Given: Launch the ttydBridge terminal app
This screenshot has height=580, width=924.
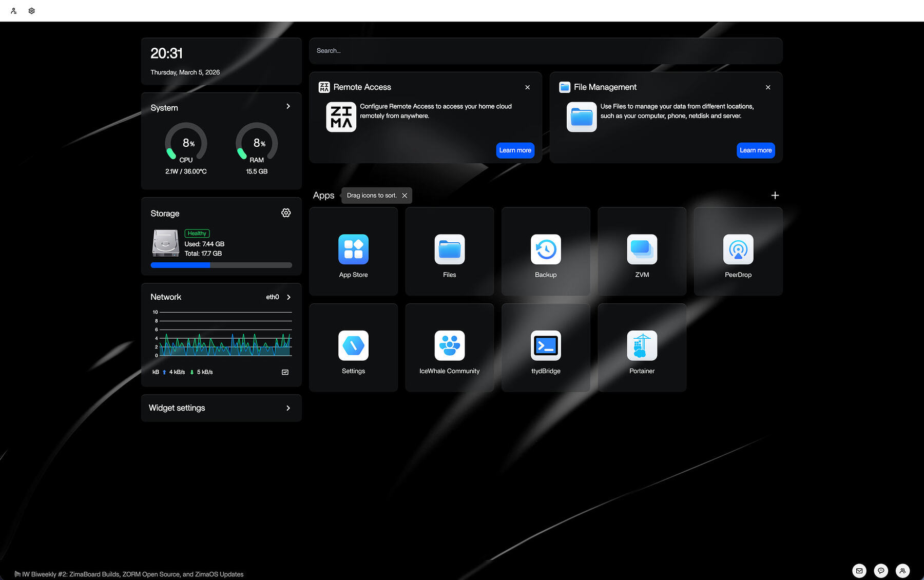Looking at the screenshot, I should click(545, 346).
